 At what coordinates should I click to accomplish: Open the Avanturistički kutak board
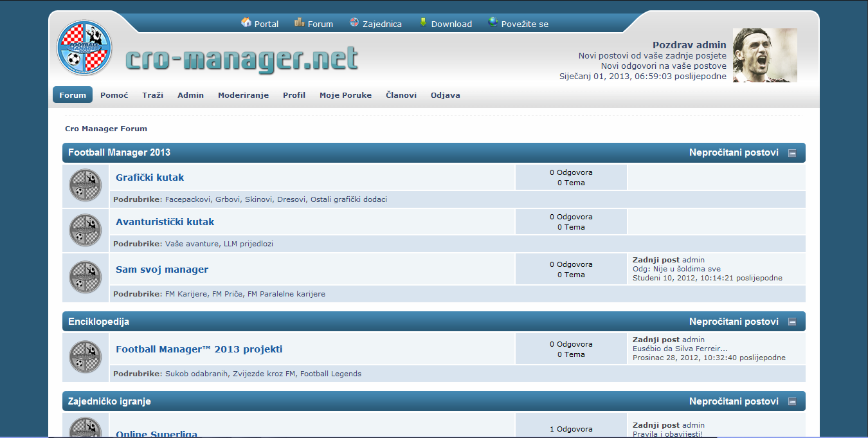pos(165,222)
